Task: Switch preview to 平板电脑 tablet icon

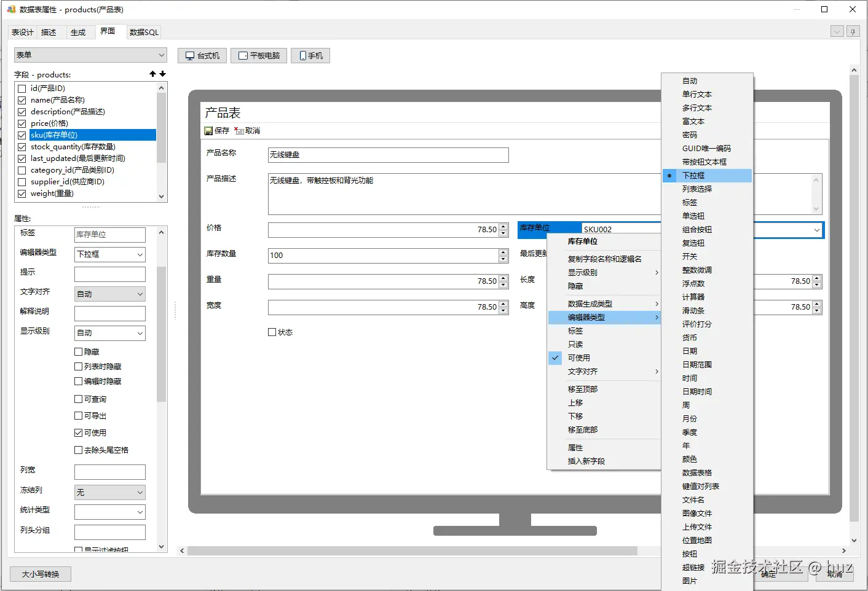Action: [x=243, y=56]
